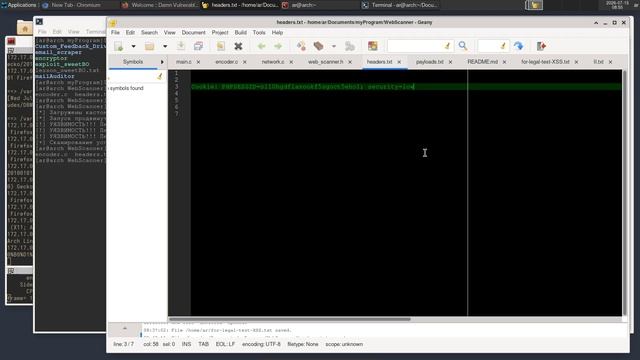Open the Edit menu
This screenshot has height=360, width=640.
point(130,32)
